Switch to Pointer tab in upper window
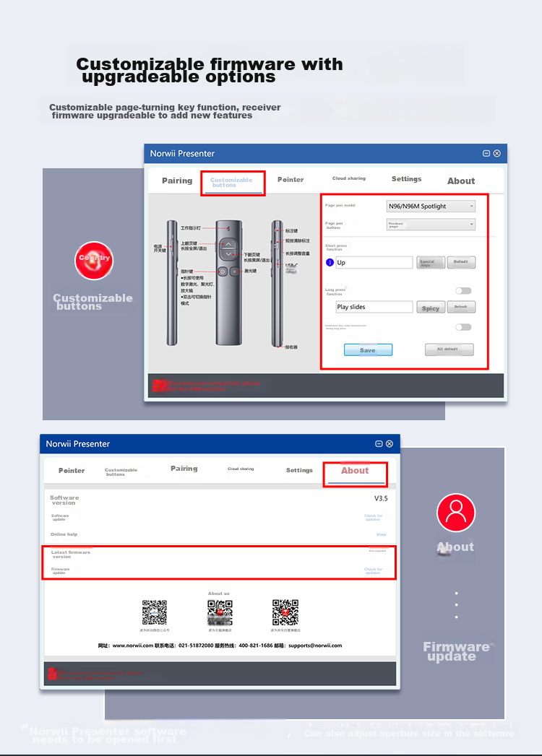Viewport: 542px width, 756px height. tap(291, 179)
